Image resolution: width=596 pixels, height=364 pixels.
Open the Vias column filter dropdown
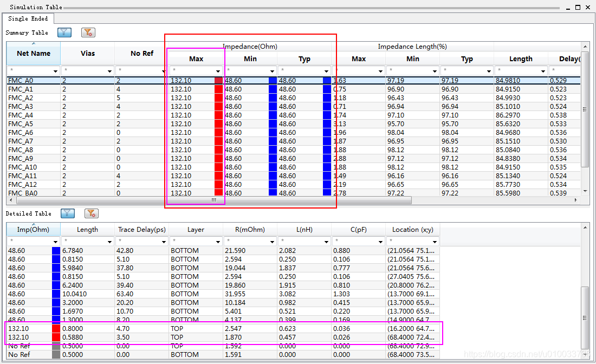click(x=110, y=71)
